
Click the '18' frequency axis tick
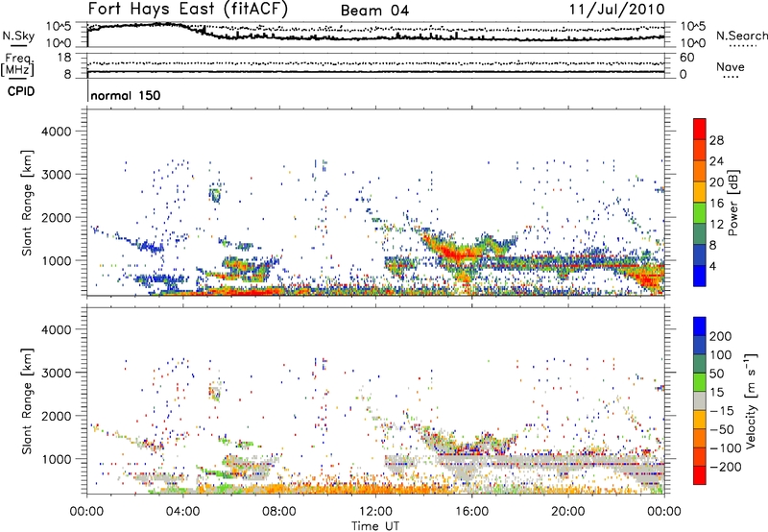click(63, 58)
